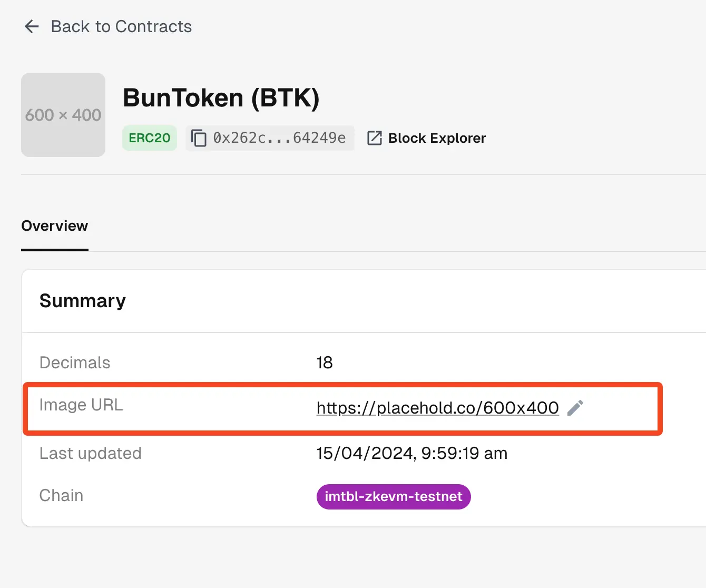This screenshot has height=588, width=706.
Task: Click the highlighted Image URL row
Action: tap(342, 409)
